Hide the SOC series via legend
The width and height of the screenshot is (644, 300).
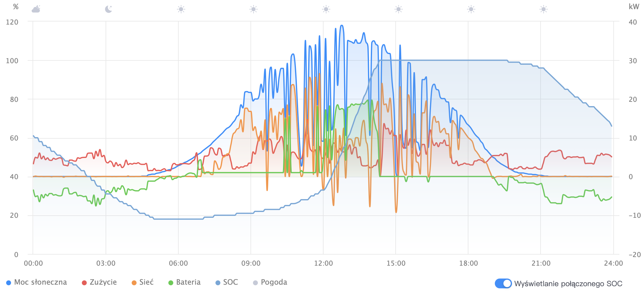pyautogui.click(x=227, y=282)
